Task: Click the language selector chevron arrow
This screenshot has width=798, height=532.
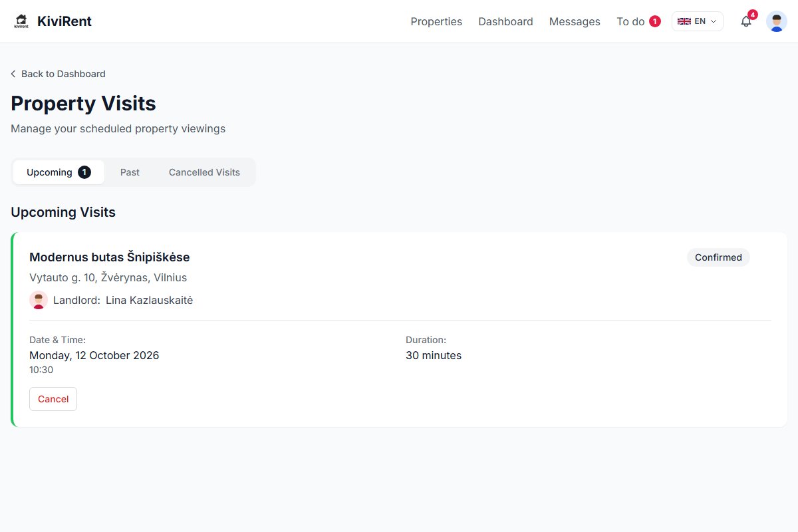Action: pyautogui.click(x=714, y=21)
